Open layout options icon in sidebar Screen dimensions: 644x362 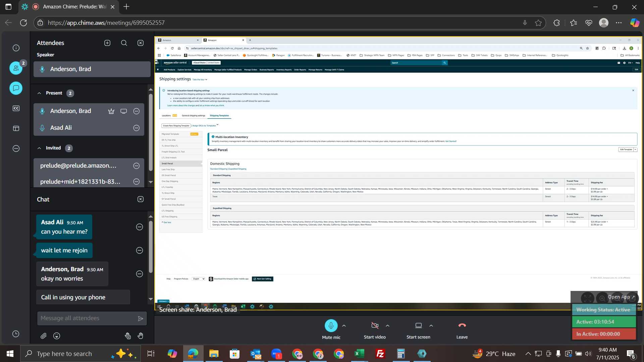[x=16, y=128]
